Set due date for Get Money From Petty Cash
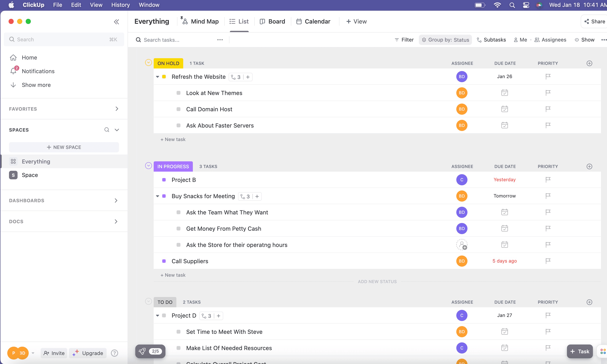This screenshot has height=364, width=607. 504,228
